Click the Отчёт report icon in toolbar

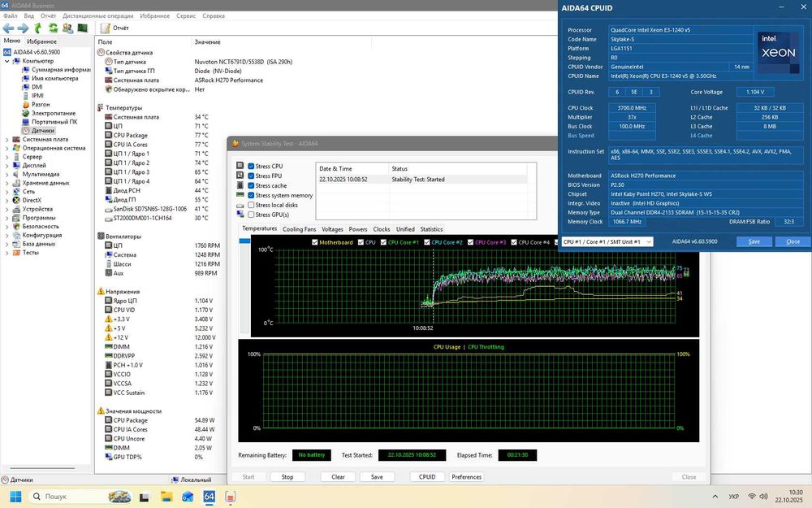[x=105, y=28]
